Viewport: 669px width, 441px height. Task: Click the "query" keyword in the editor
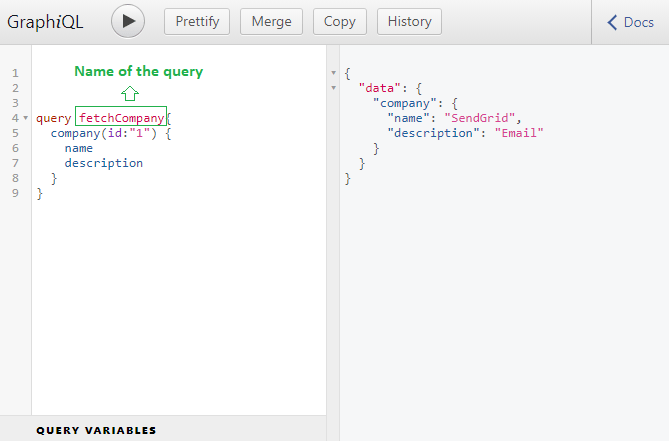click(x=53, y=118)
